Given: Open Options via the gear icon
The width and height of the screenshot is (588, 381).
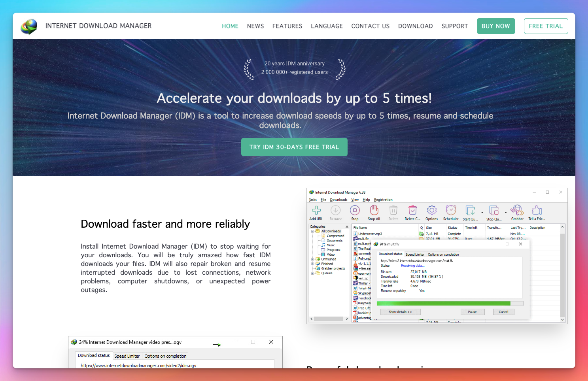Looking at the screenshot, I should pyautogui.click(x=432, y=210).
